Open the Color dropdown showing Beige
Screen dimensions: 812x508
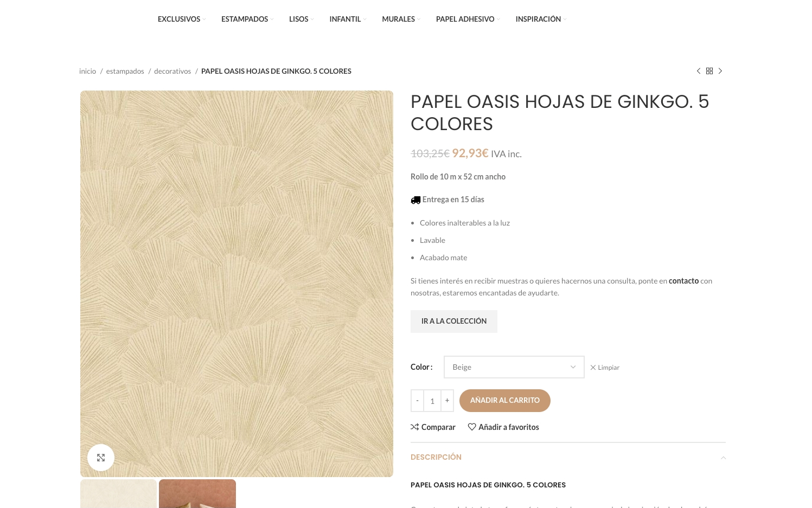[514, 367]
